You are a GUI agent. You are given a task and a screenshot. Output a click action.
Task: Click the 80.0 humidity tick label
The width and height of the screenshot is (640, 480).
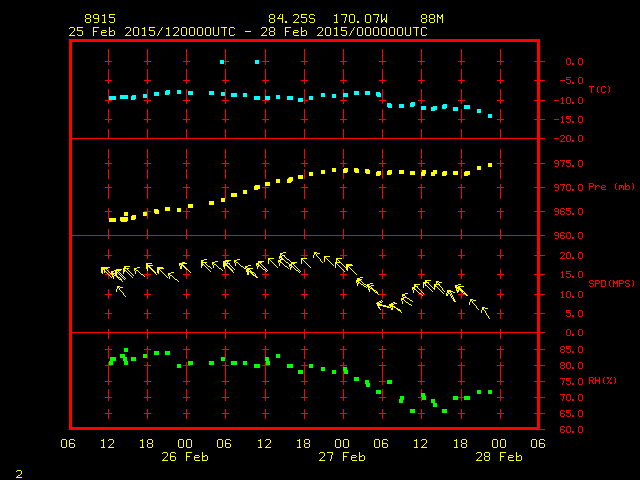(x=571, y=366)
